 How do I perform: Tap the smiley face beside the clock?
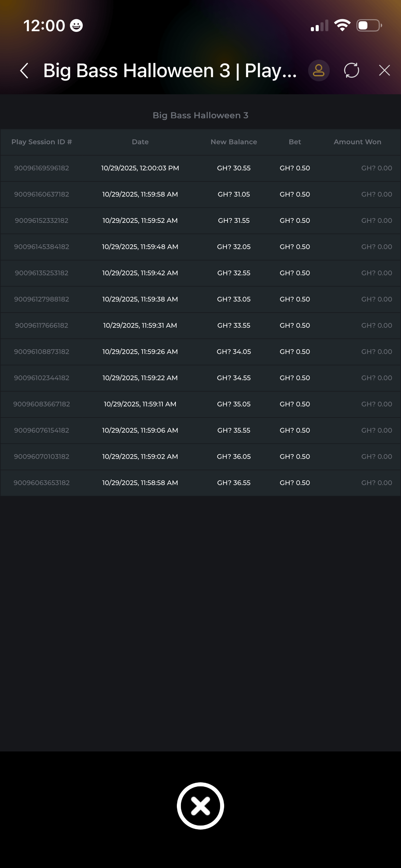(x=76, y=26)
